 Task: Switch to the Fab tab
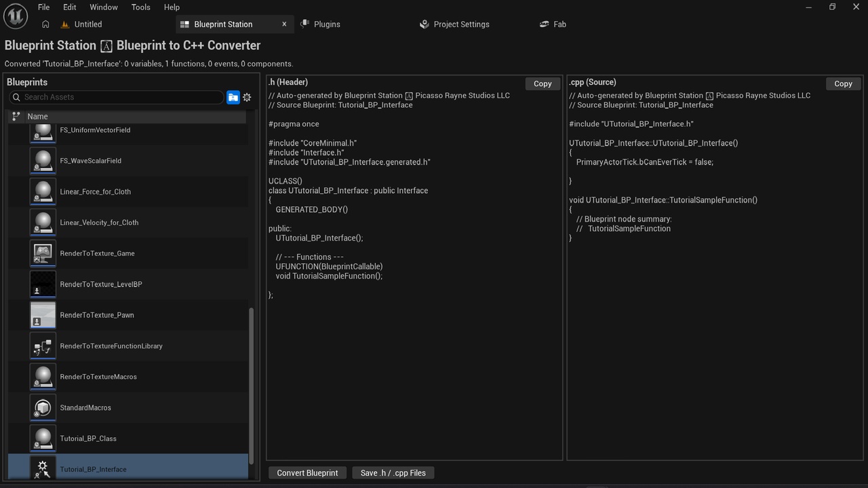click(x=559, y=24)
